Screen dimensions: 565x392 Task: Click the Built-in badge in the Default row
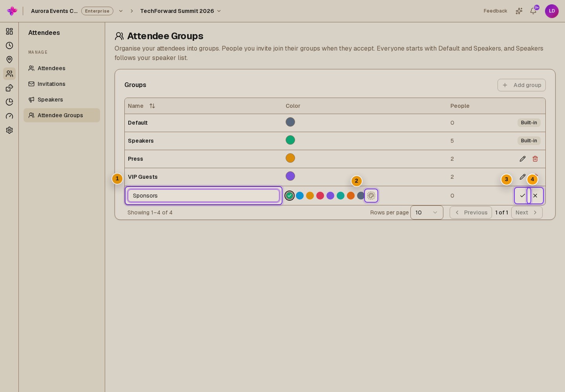pos(529,123)
